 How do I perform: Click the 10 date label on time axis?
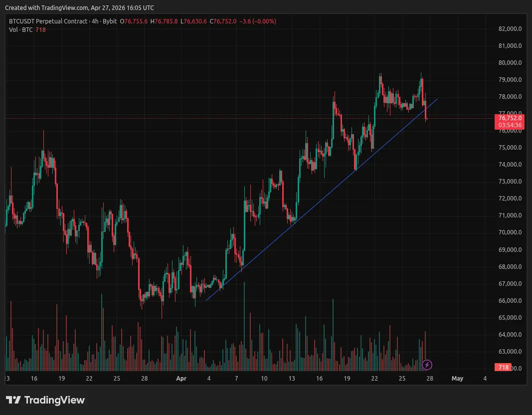(x=264, y=379)
